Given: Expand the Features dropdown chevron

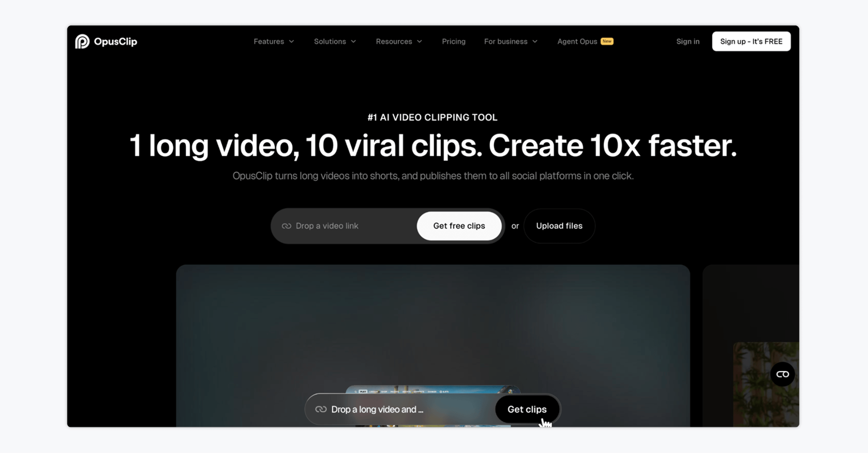Looking at the screenshot, I should (292, 42).
